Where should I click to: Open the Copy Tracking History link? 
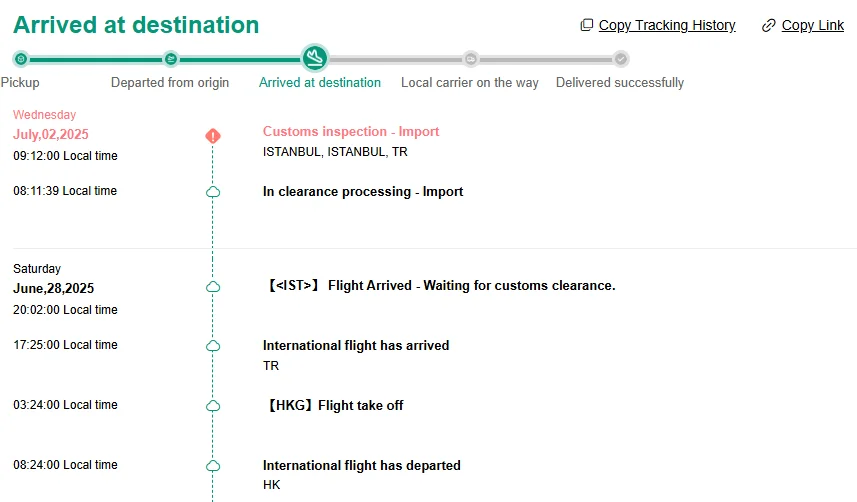pos(667,25)
